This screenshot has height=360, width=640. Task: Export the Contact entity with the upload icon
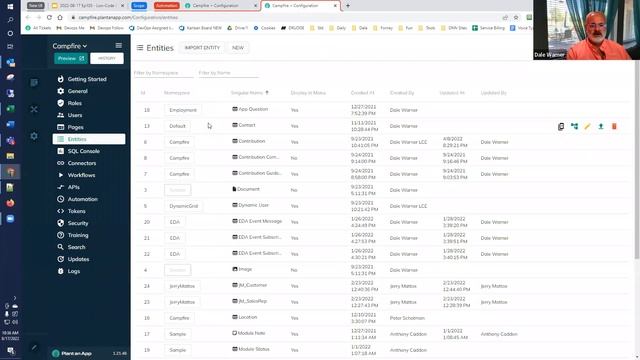[601, 127]
